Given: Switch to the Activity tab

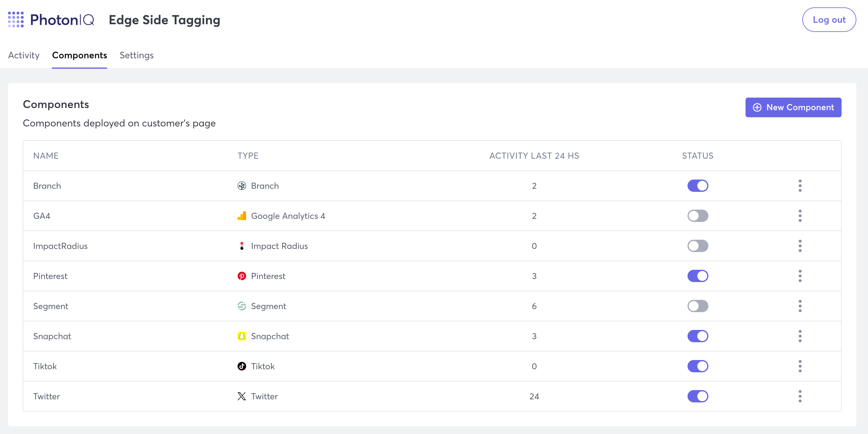Looking at the screenshot, I should coord(24,55).
